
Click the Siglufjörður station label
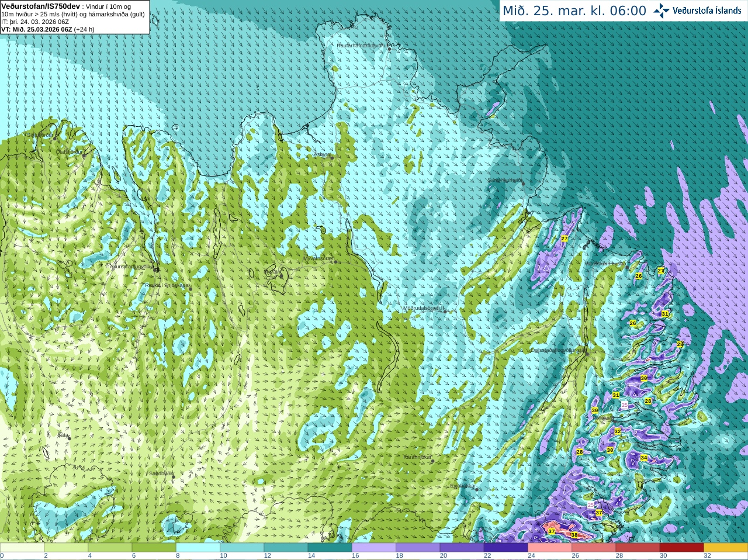(x=40, y=135)
